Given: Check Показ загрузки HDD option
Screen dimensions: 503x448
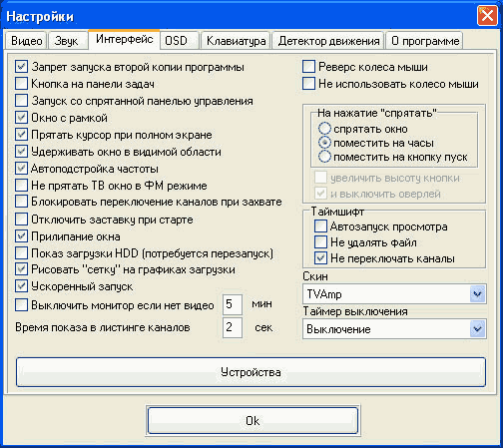Looking at the screenshot, I should pos(21,253).
